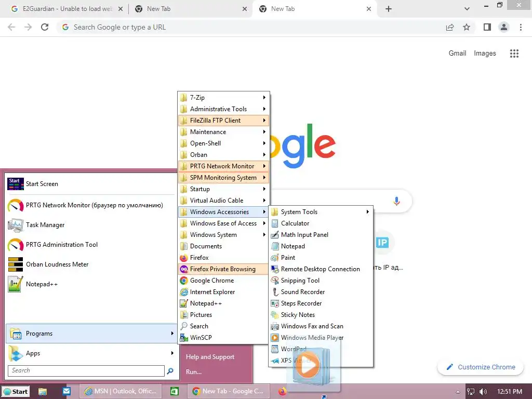Expand FileZilla FTP Client folder
Viewport: 532px width, 399px height.
(x=223, y=121)
